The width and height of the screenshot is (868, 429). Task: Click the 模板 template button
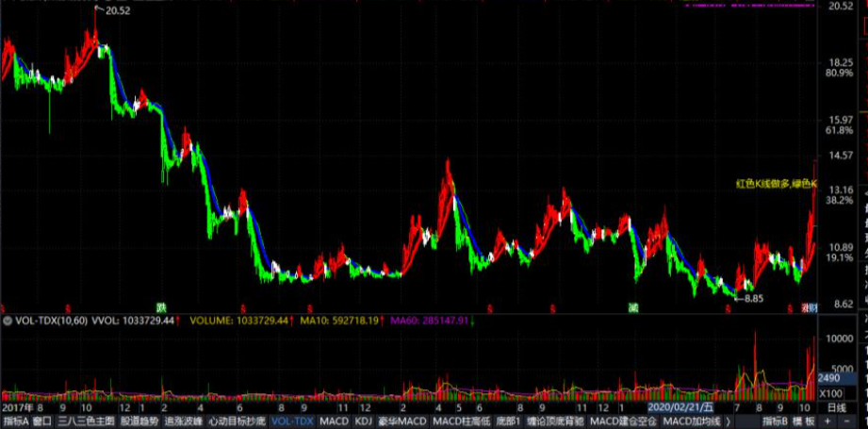pyautogui.click(x=804, y=421)
